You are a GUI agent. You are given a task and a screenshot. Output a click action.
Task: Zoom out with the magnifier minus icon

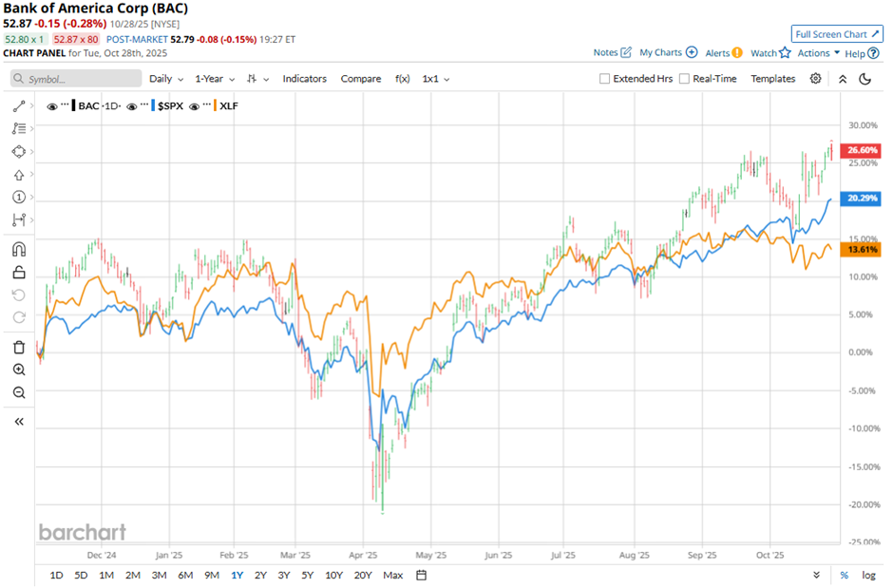(19, 392)
